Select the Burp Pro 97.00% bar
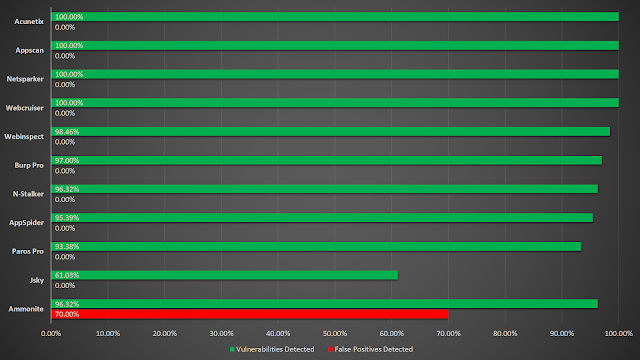The height and width of the screenshot is (360, 640). coord(327,160)
